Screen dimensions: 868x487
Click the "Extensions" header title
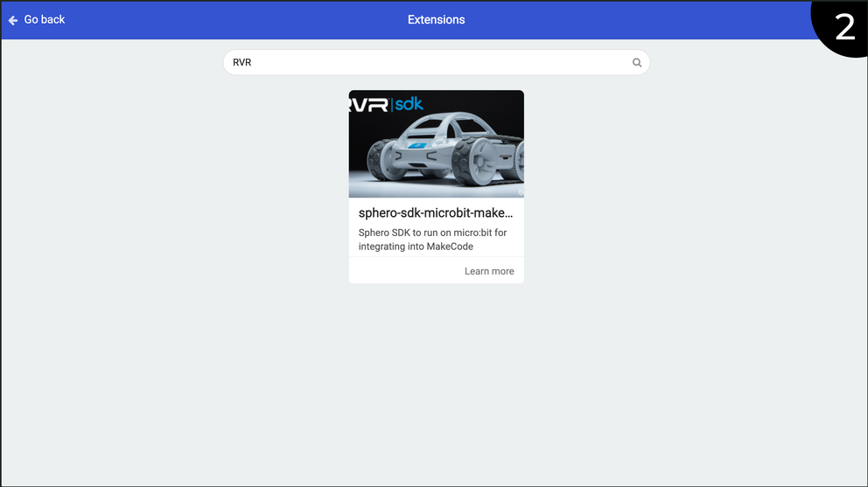pyautogui.click(x=436, y=19)
